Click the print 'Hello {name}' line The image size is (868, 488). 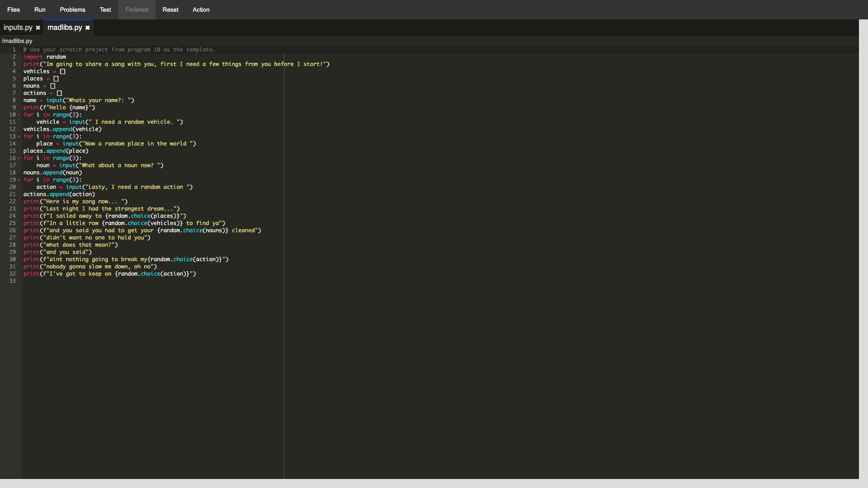(59, 108)
